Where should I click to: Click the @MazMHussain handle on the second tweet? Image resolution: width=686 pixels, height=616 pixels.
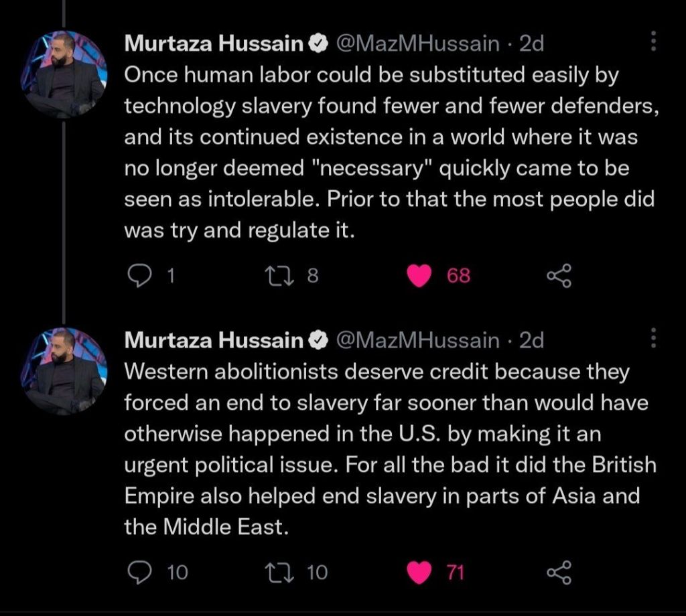417,341
